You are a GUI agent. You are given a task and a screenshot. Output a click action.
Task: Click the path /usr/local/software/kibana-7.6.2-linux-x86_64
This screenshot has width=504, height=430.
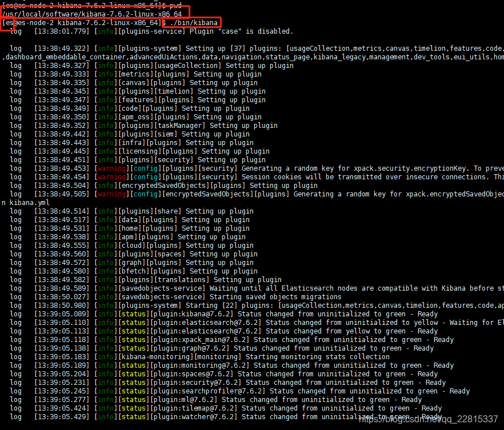coord(92,14)
